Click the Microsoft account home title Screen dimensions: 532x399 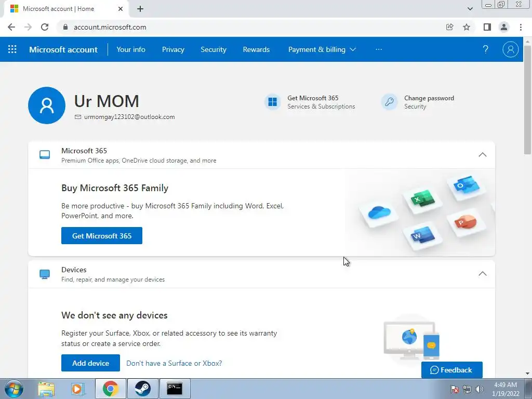click(63, 49)
